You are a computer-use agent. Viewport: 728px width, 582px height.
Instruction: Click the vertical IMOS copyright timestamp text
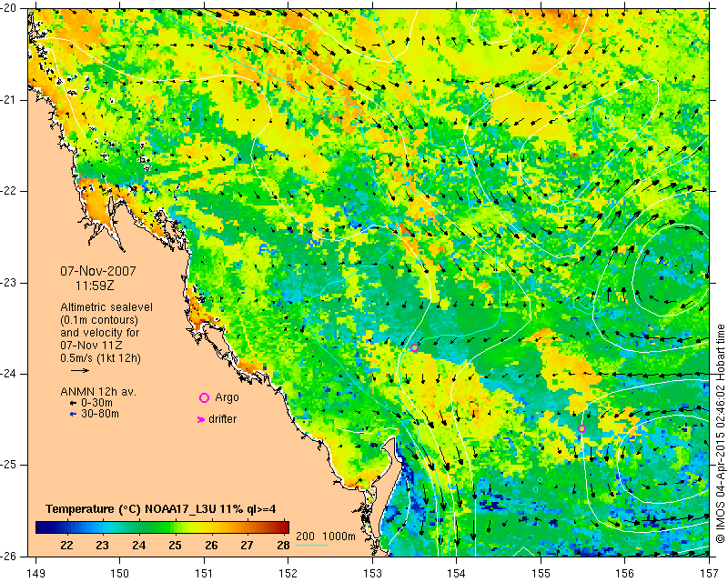tap(720, 434)
